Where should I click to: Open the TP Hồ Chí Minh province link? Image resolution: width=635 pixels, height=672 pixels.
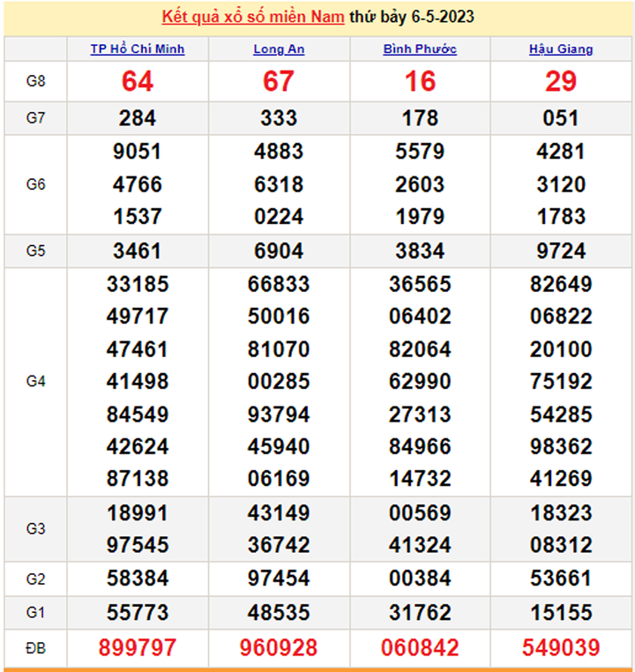tap(138, 49)
